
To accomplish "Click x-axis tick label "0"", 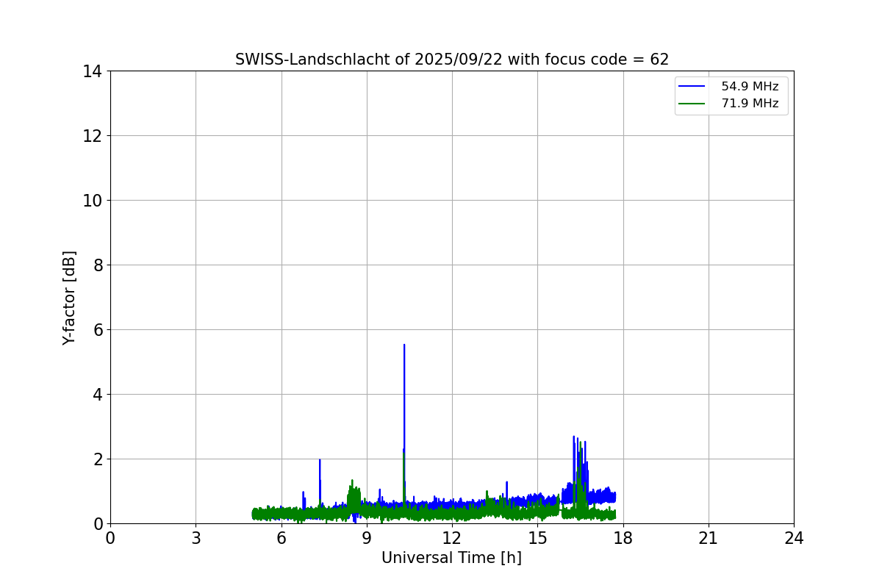I will (110, 538).
